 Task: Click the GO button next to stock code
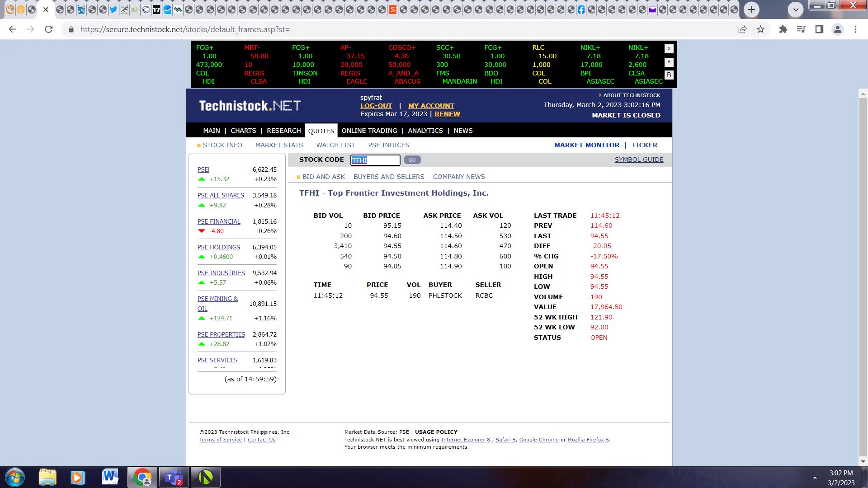tap(412, 160)
